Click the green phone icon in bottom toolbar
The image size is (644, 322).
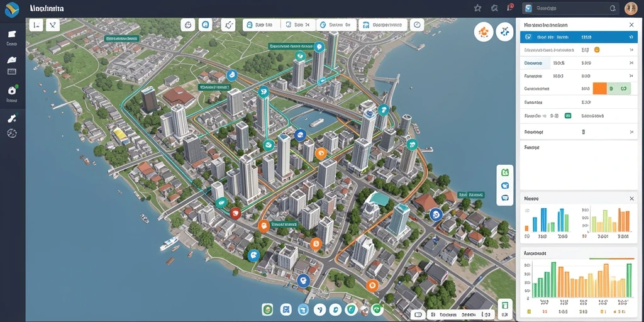click(x=377, y=309)
